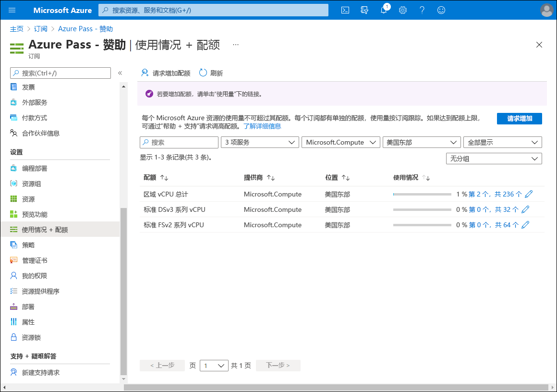The width and height of the screenshot is (557, 392).
Task: Open the Azure portal hamburger menu
Action: tap(12, 10)
